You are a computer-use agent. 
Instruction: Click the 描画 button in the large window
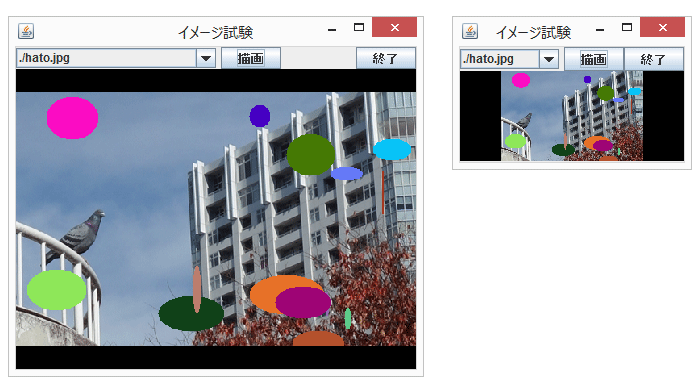coord(250,58)
